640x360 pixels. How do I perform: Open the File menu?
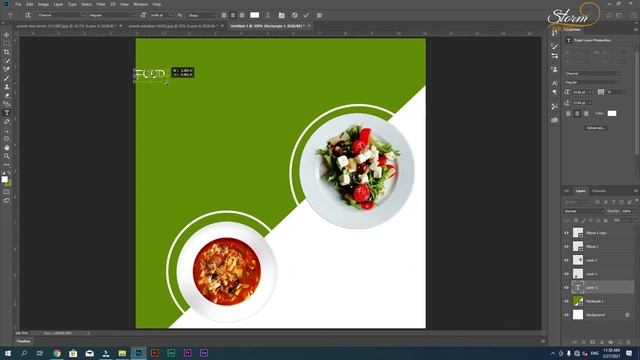18,4
